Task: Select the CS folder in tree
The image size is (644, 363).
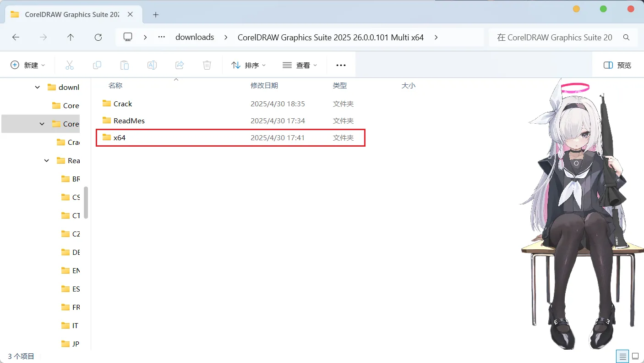Action: click(x=70, y=197)
